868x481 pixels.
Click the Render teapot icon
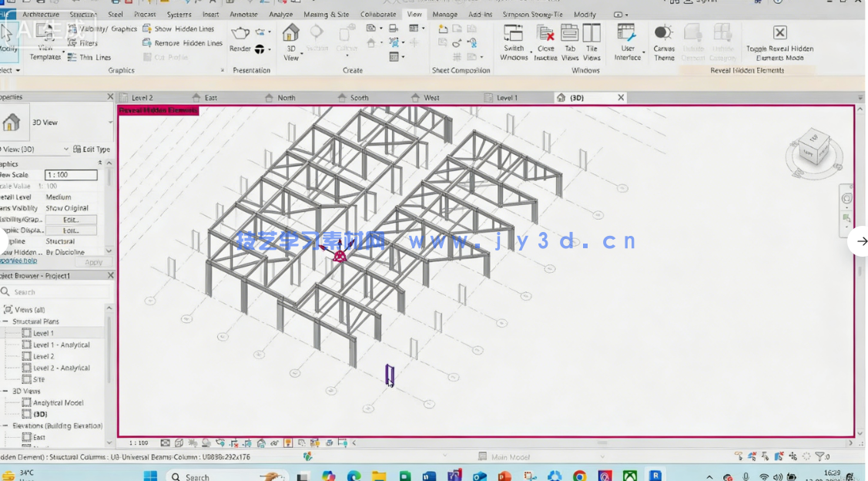pos(240,34)
